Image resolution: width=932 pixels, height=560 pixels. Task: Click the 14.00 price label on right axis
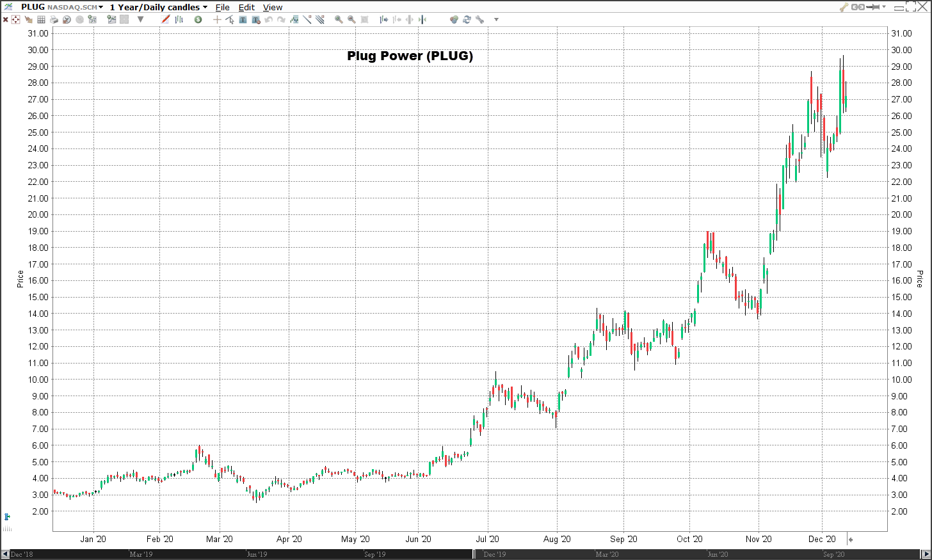(x=901, y=314)
